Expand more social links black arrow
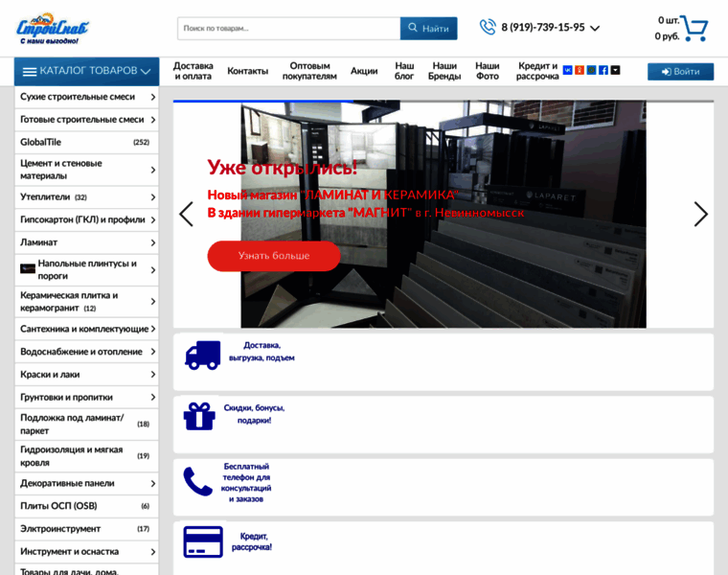Viewport: 728px width, 575px height. pyautogui.click(x=616, y=70)
